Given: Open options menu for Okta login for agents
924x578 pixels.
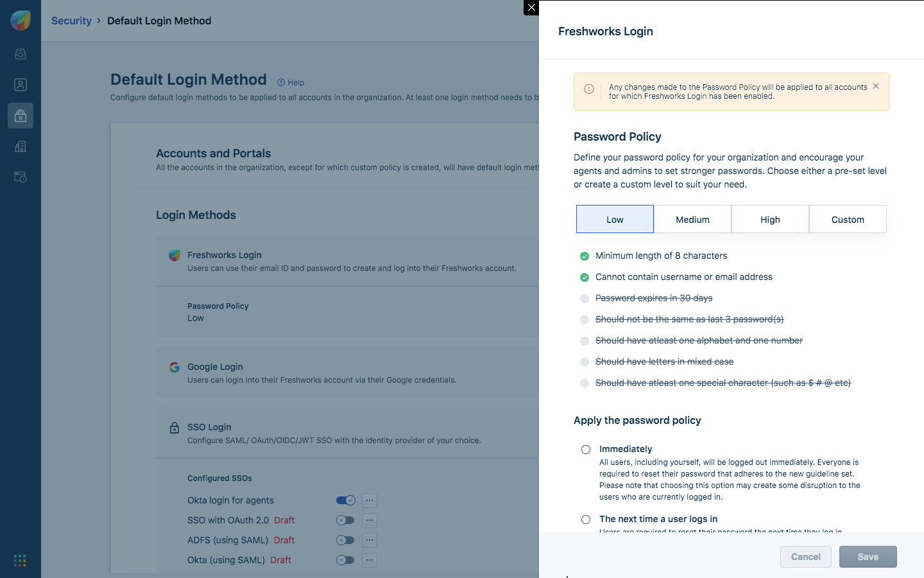Looking at the screenshot, I should pyautogui.click(x=370, y=500).
